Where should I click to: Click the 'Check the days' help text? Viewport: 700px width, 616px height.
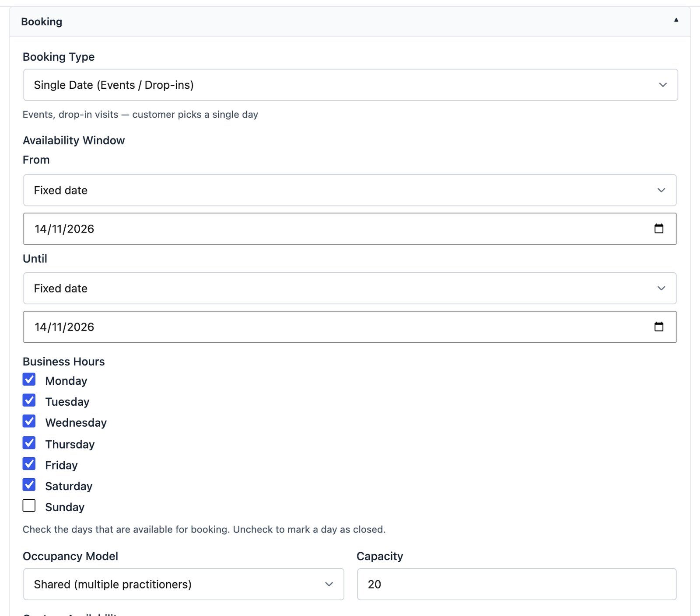[x=204, y=529]
